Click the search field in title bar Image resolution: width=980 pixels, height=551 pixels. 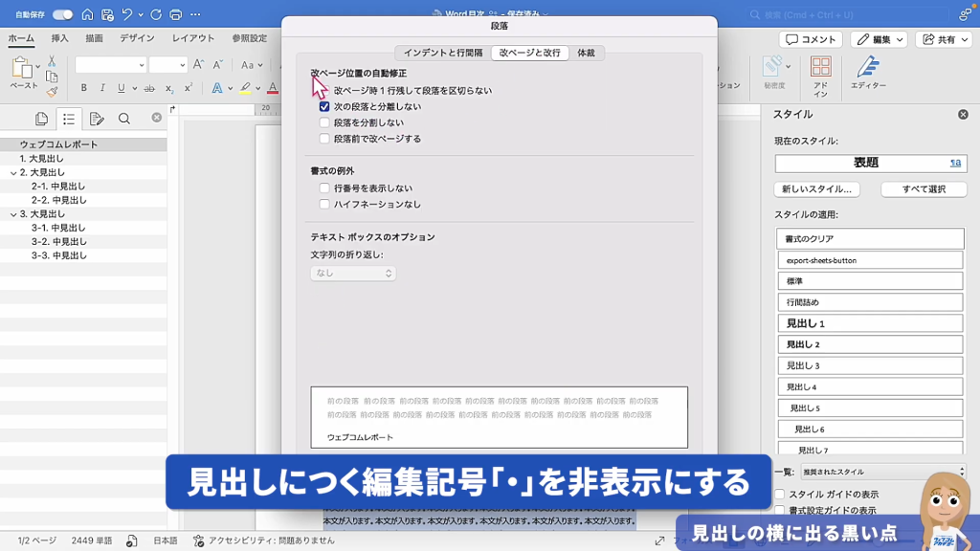842,14
